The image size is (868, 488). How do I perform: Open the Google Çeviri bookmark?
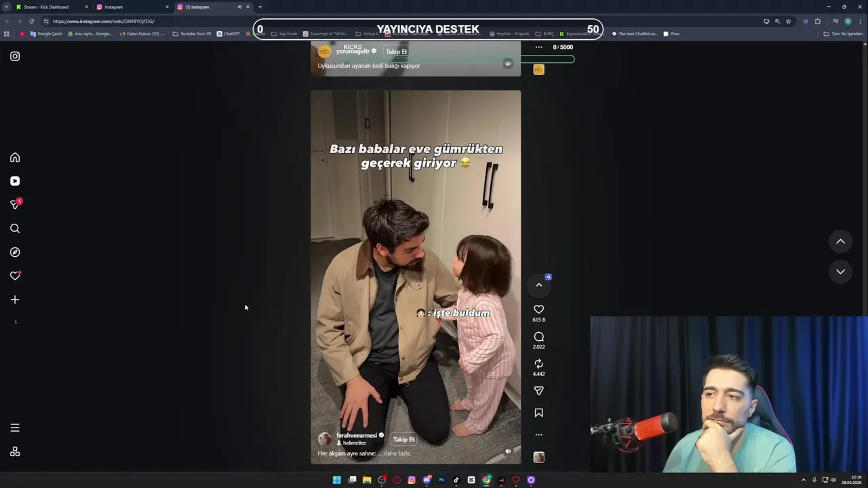point(46,34)
